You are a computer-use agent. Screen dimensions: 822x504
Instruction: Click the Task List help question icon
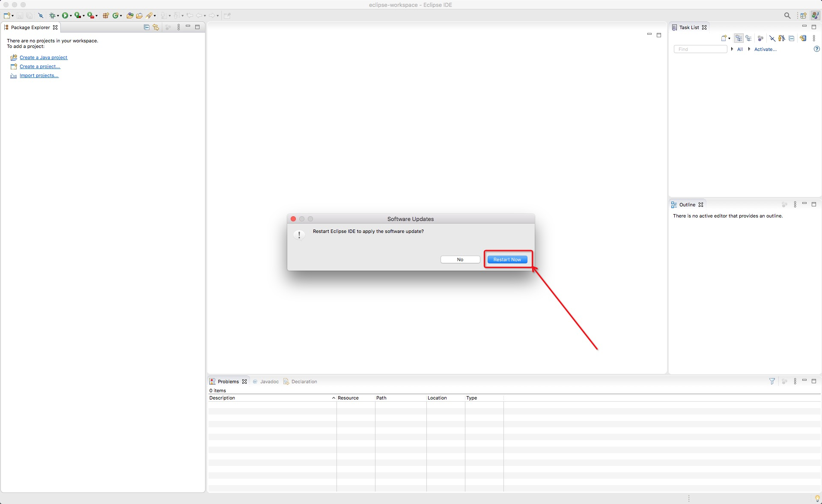[816, 49]
